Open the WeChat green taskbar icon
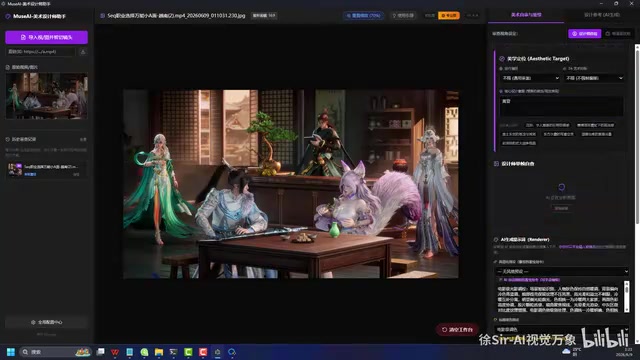This screenshot has height=360, width=640. tap(144, 352)
